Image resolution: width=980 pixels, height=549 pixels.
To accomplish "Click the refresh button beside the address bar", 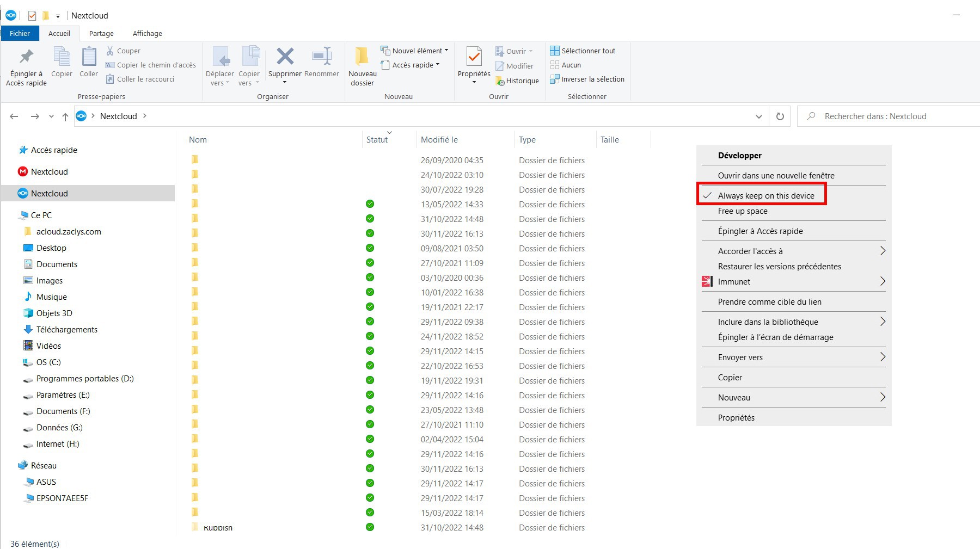I will click(780, 116).
